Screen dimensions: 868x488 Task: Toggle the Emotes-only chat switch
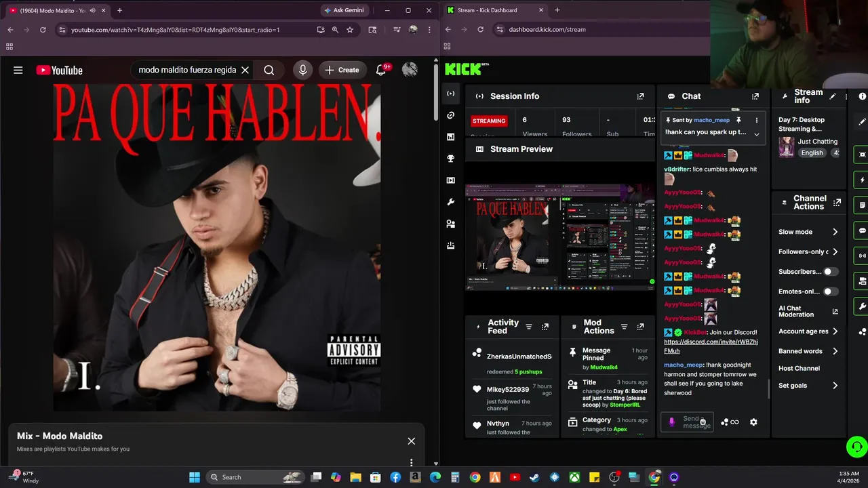click(x=831, y=291)
